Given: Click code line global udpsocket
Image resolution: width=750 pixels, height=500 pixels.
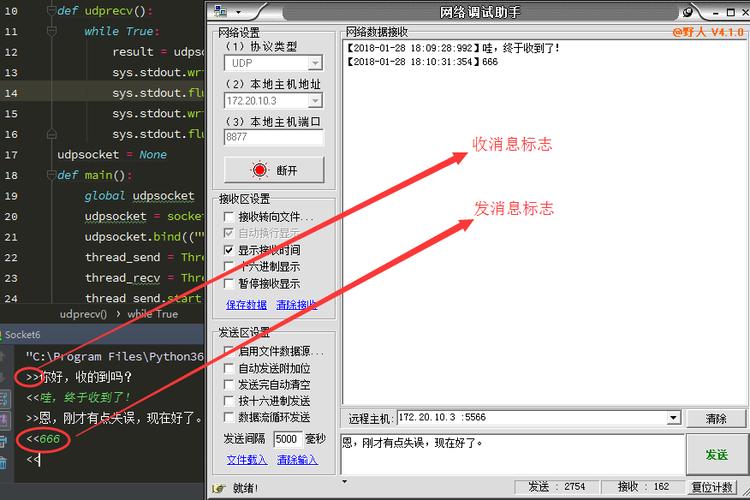Looking at the screenshot, I should point(139,196).
